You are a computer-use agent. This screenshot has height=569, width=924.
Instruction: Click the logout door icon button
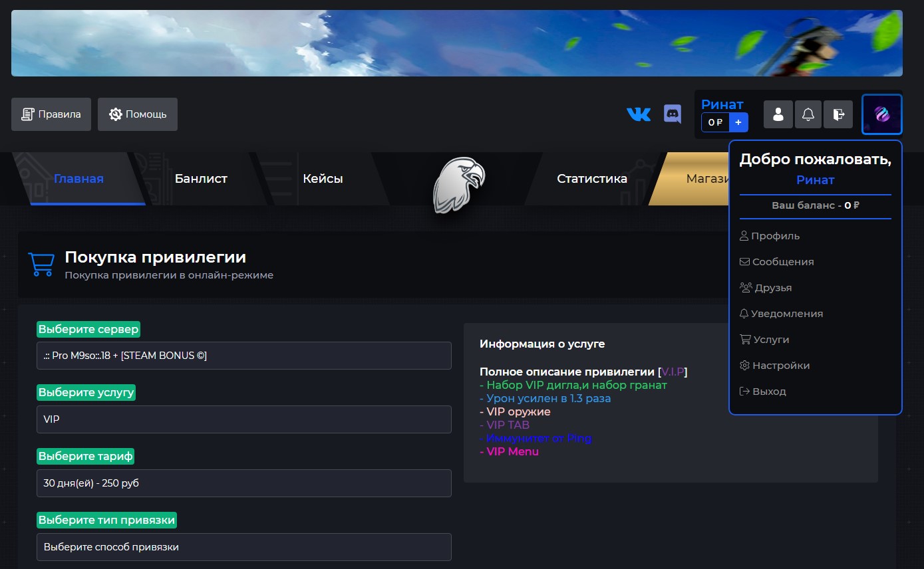coord(838,114)
